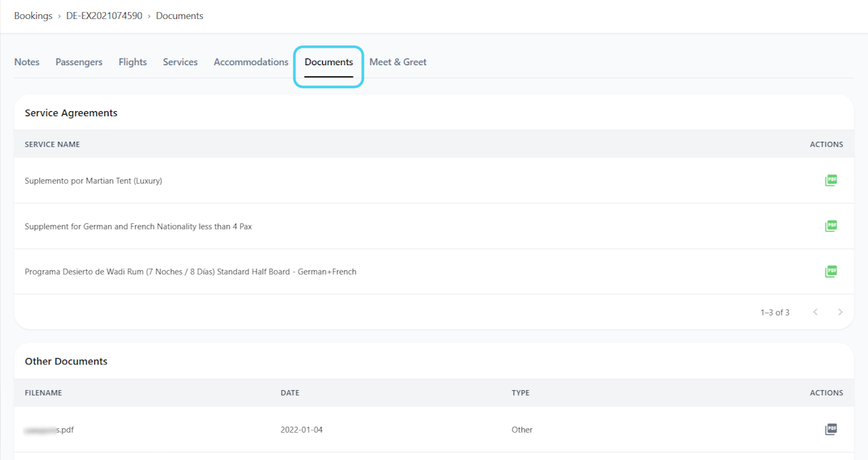Click the DATE column header

[x=290, y=393]
